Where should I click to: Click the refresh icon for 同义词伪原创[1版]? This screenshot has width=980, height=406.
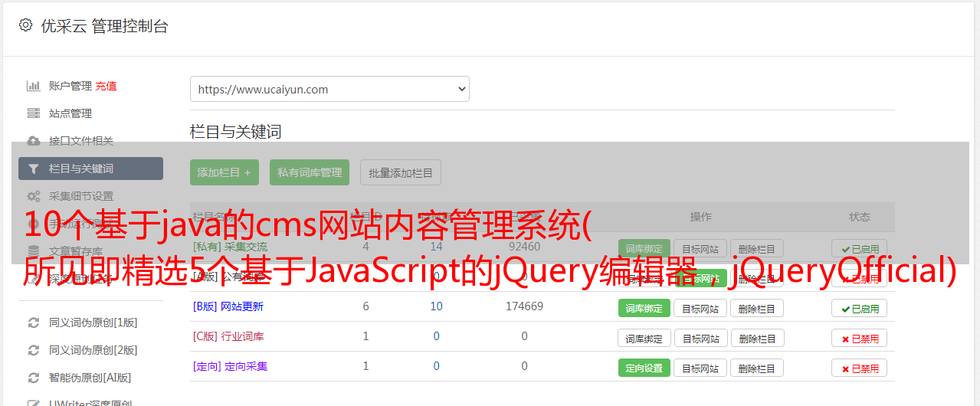(34, 323)
